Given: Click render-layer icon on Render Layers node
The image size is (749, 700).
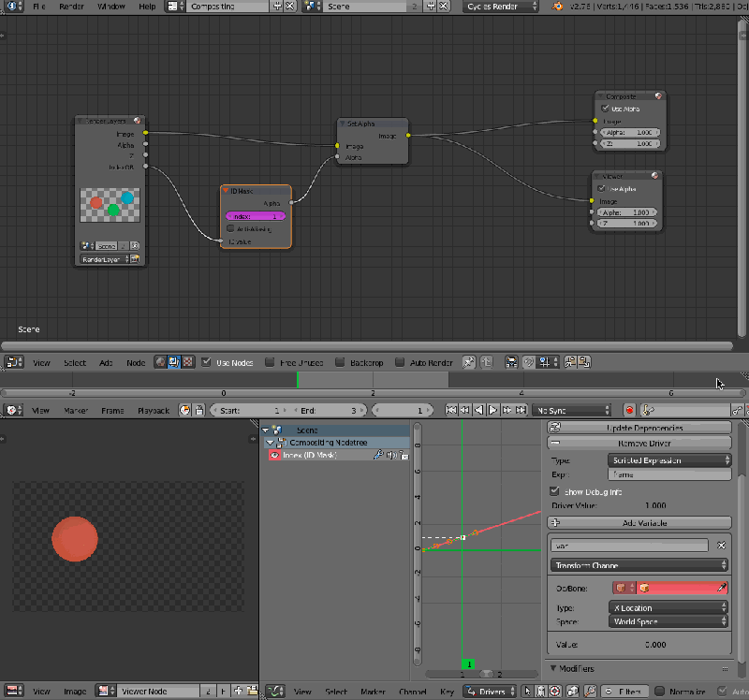Looking at the screenshot, I should (136, 259).
